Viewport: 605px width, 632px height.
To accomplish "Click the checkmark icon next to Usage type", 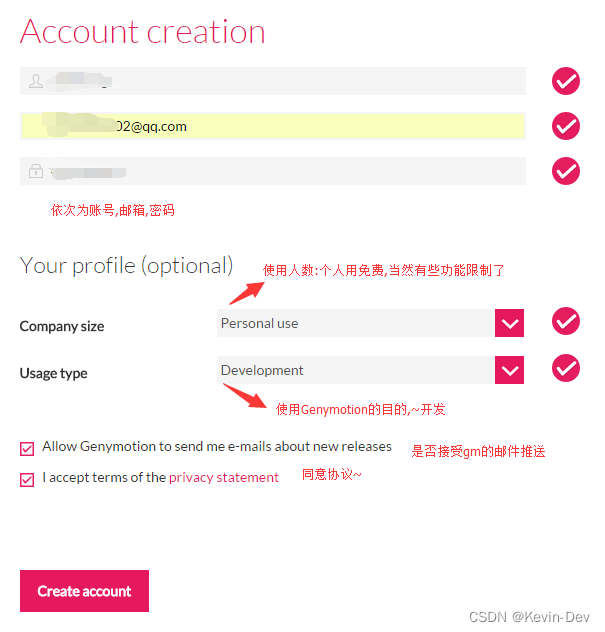I will tap(565, 368).
